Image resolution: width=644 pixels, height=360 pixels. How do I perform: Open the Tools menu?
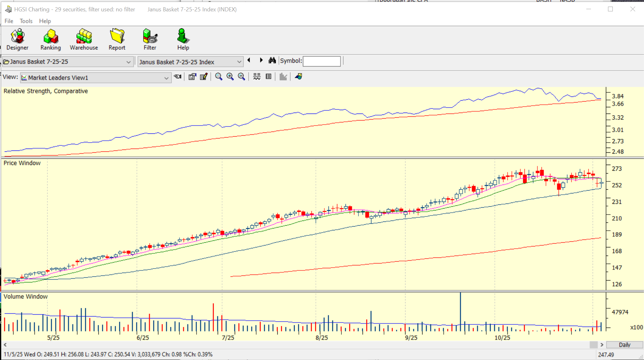(26, 21)
